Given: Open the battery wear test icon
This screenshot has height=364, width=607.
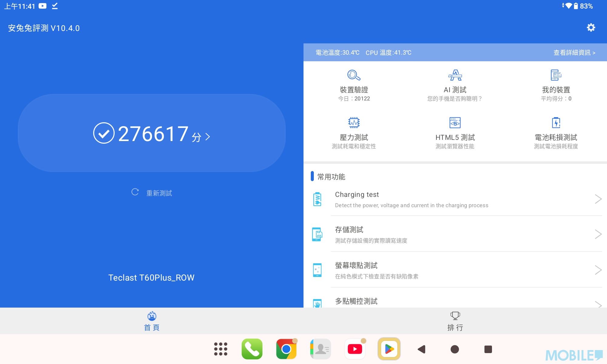Looking at the screenshot, I should pyautogui.click(x=556, y=123).
